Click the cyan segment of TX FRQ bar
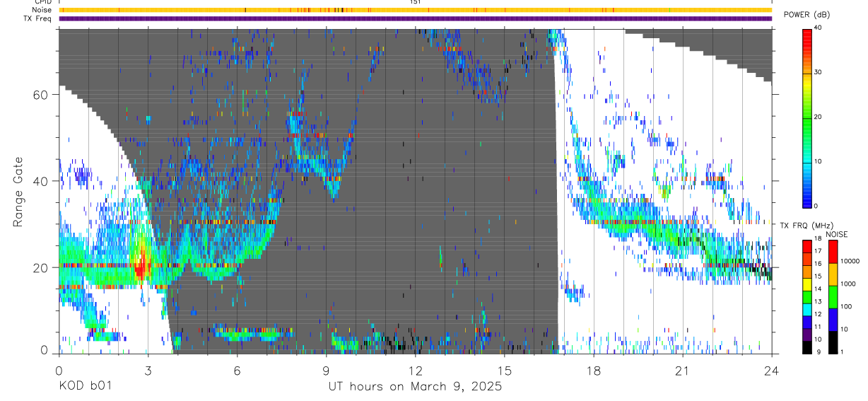The width and height of the screenshot is (868, 401). (x=807, y=310)
